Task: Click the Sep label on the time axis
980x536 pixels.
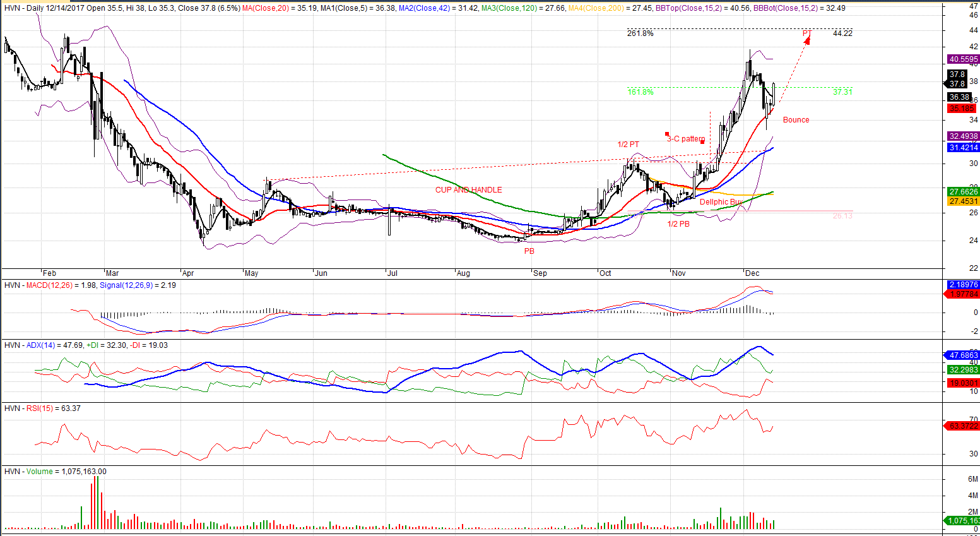Action: pos(540,273)
